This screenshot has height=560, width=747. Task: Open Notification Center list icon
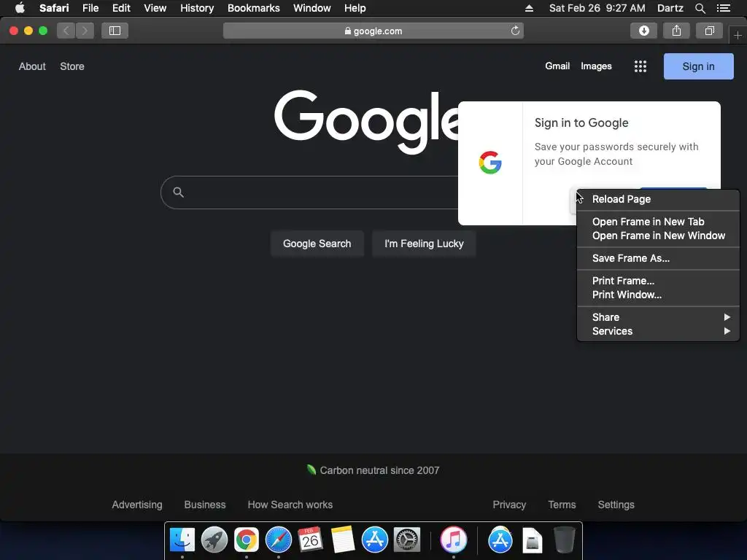724,8
